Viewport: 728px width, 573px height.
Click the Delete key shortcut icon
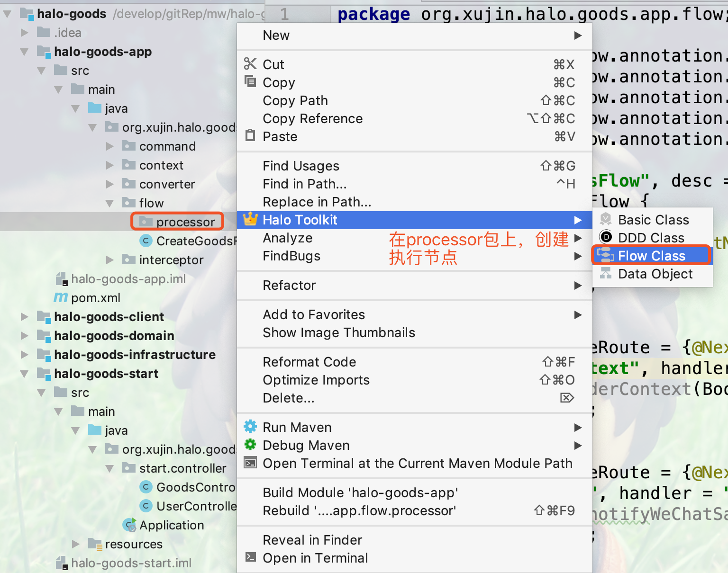[x=567, y=398]
